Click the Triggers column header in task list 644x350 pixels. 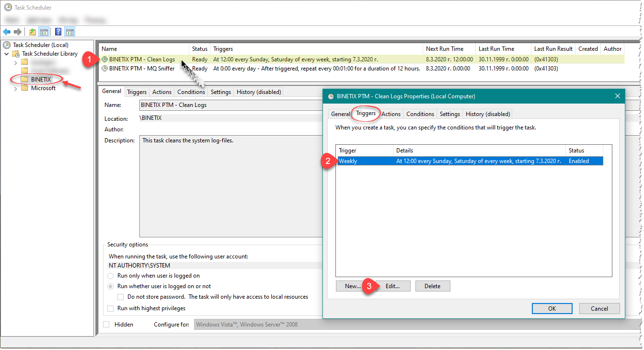(x=317, y=49)
